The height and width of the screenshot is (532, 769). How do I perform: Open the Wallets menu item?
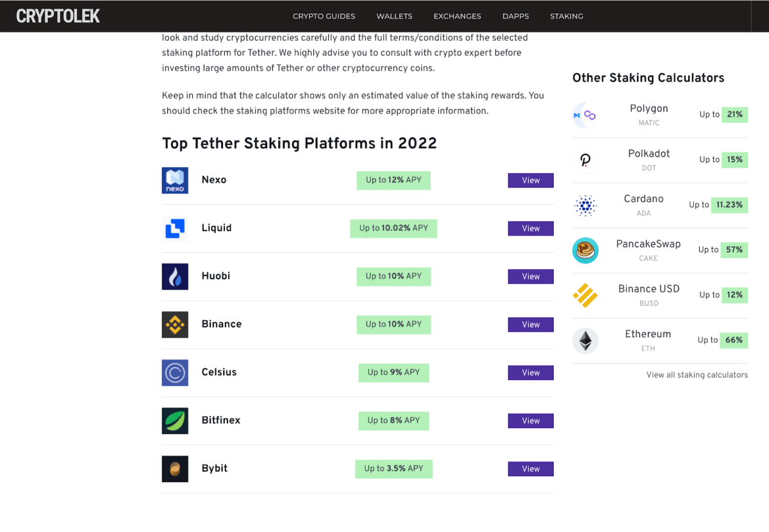394,16
